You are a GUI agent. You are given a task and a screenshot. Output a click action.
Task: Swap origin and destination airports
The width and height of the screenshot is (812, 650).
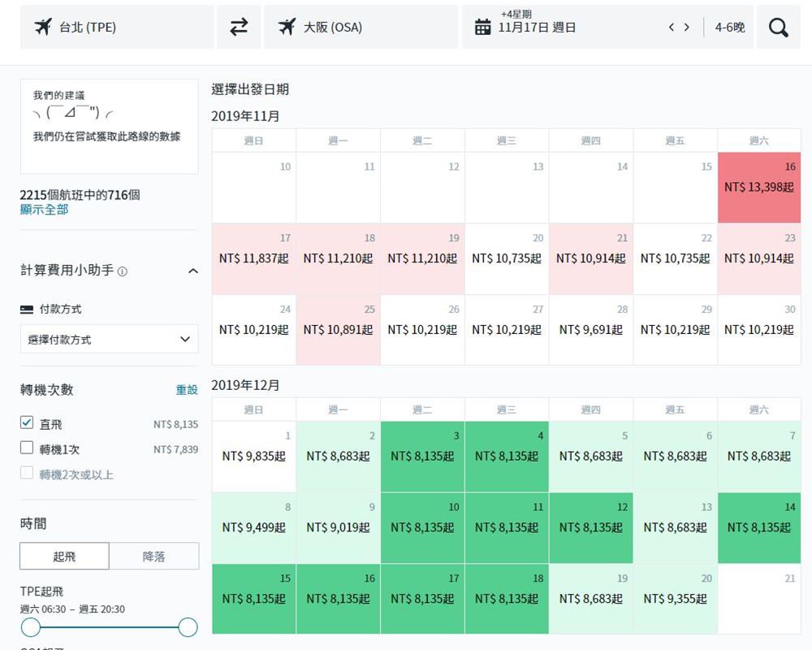[x=239, y=27]
